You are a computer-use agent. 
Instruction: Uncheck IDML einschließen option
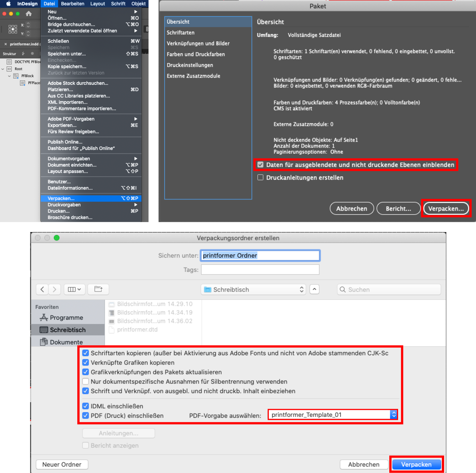tap(86, 406)
